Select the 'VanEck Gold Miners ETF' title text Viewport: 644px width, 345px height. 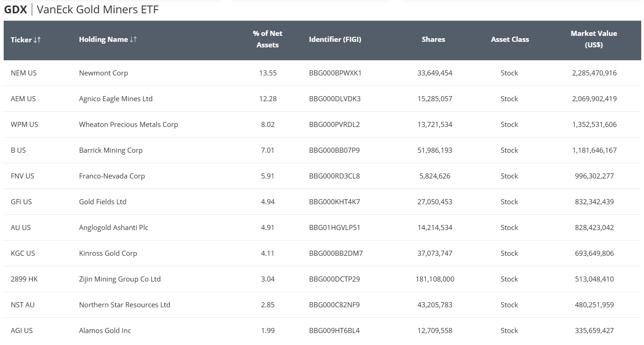(98, 10)
